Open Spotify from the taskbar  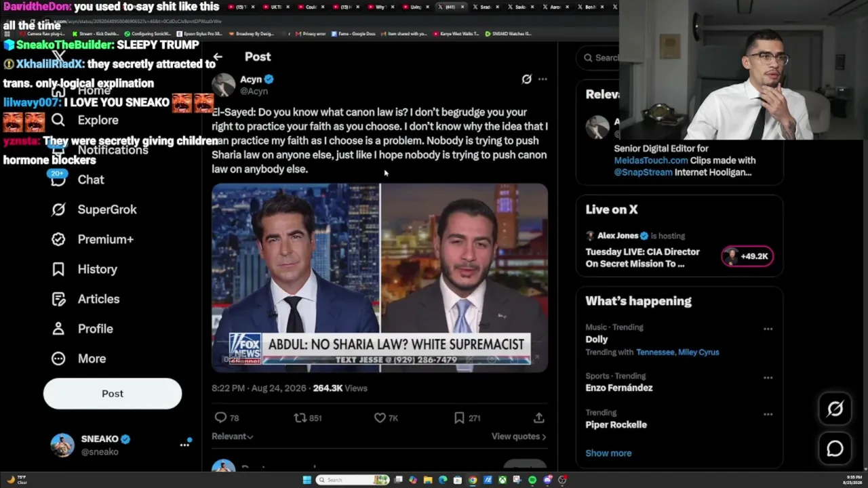pyautogui.click(x=532, y=480)
